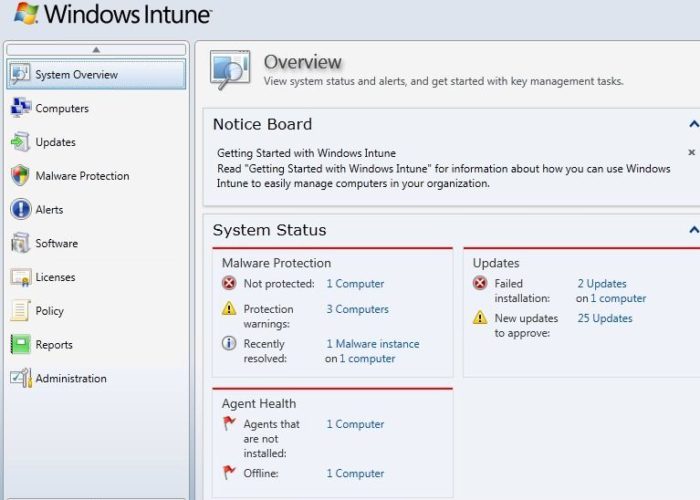Click the Overview magnifier header icon
Image resolution: width=700 pixels, height=500 pixels.
[x=230, y=70]
